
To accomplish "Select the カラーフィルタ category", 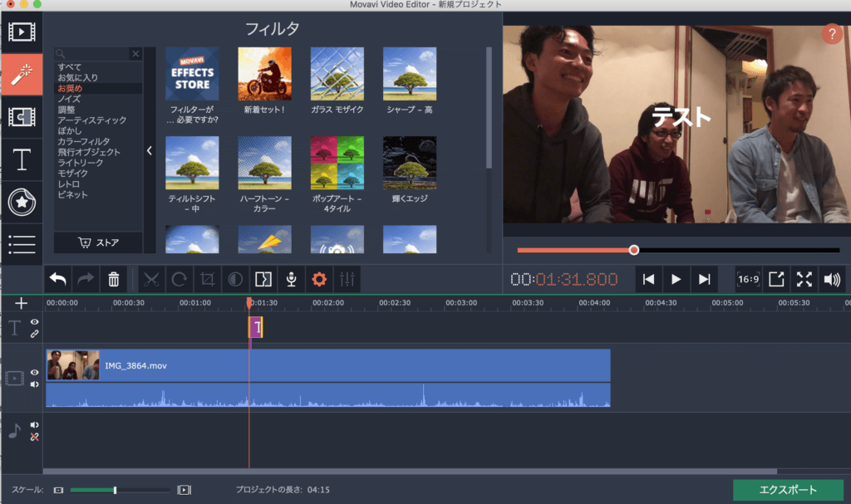I will tap(84, 141).
